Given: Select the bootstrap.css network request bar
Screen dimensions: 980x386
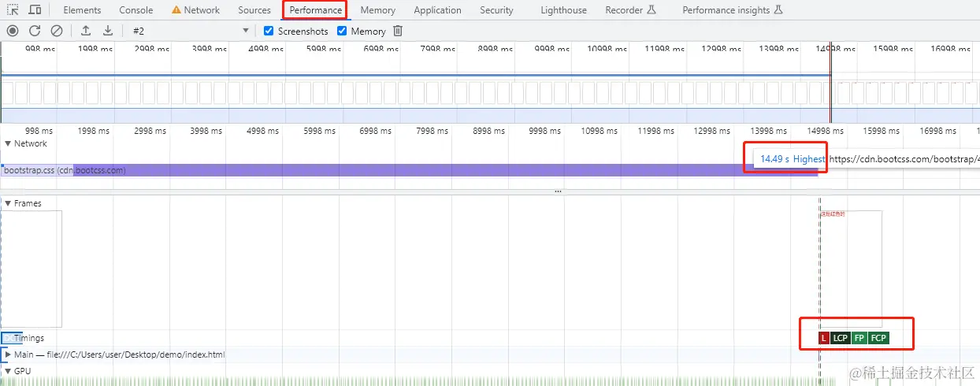Looking at the screenshot, I should coord(410,170).
